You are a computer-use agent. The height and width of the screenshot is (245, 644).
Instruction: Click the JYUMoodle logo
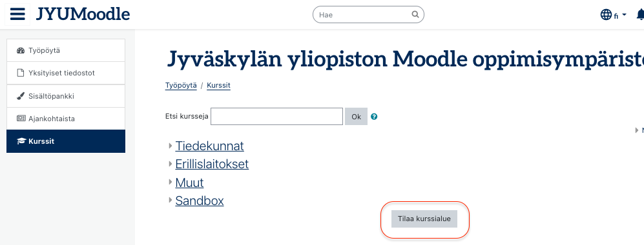click(x=83, y=14)
